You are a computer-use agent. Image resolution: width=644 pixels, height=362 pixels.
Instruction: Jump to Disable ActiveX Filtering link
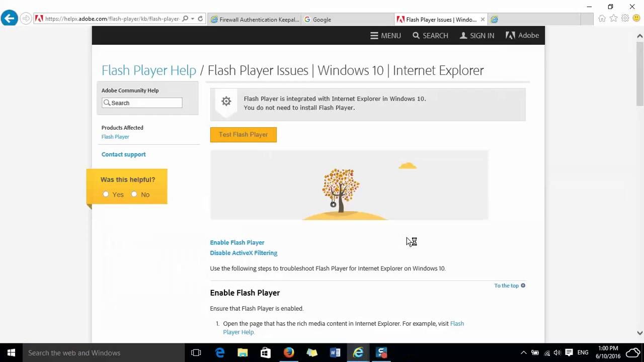click(244, 253)
